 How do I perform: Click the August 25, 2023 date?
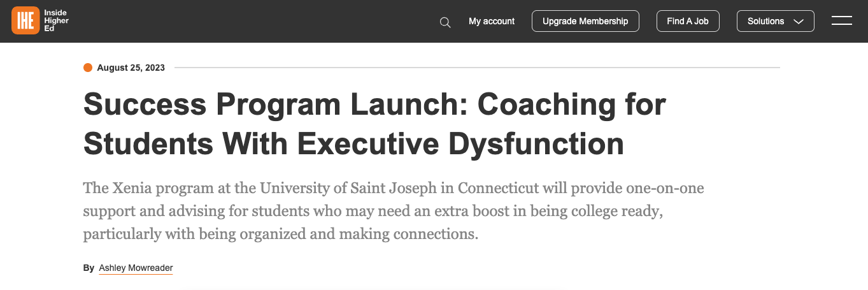coord(131,68)
